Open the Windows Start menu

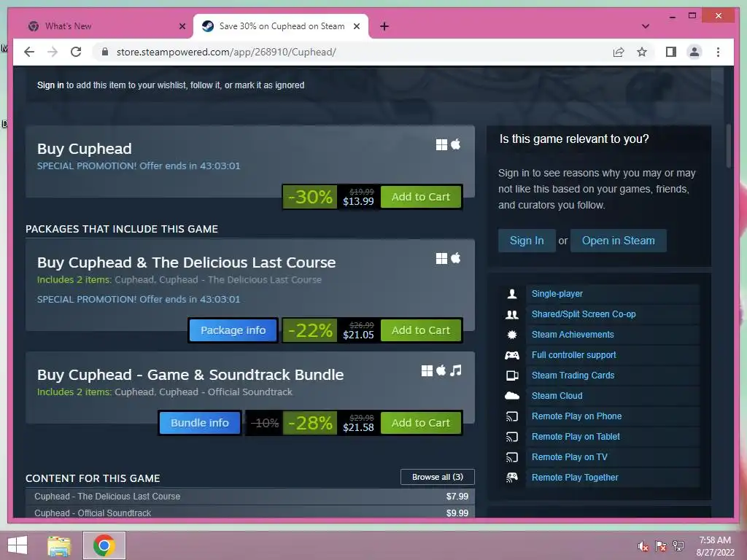pyautogui.click(x=18, y=545)
